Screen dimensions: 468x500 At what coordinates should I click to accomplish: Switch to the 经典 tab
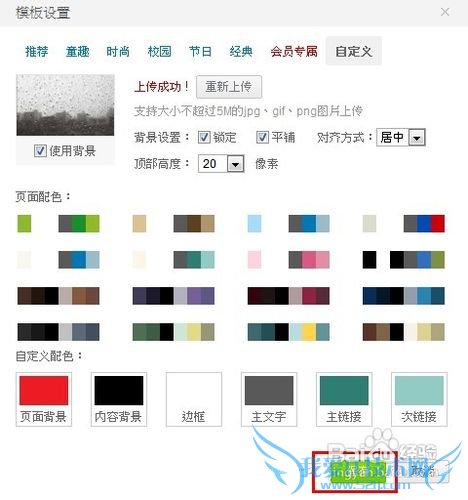point(241,52)
